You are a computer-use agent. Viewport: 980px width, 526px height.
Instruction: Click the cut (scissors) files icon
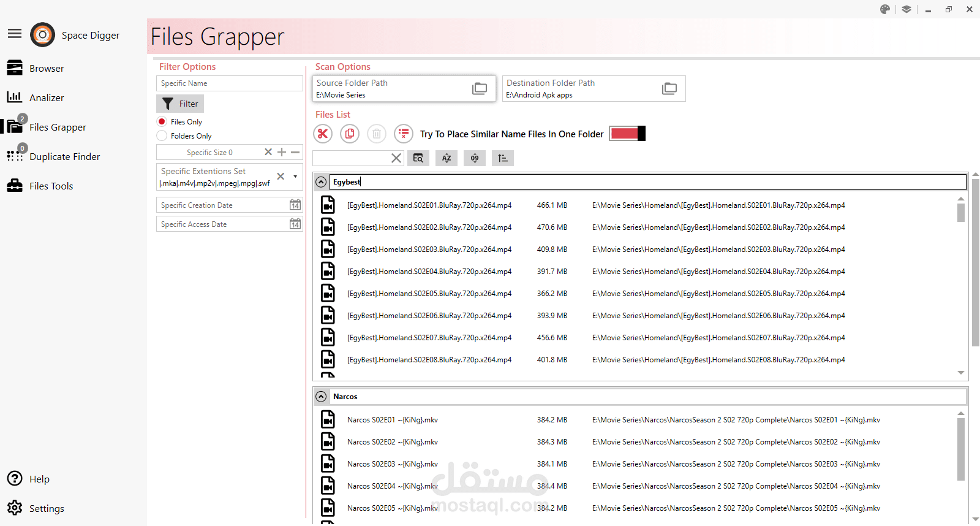point(323,134)
